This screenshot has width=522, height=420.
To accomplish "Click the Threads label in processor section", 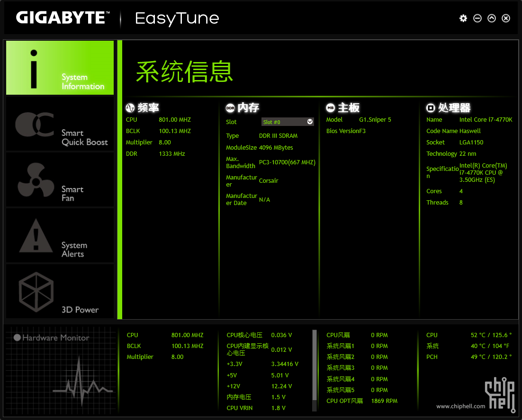I will tap(437, 202).
